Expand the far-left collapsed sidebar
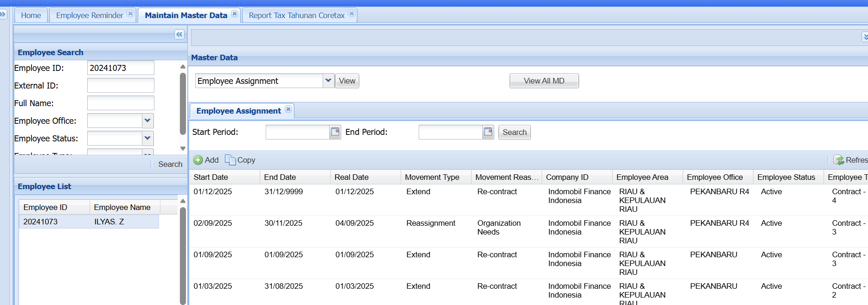The height and width of the screenshot is (305, 868). (3, 14)
